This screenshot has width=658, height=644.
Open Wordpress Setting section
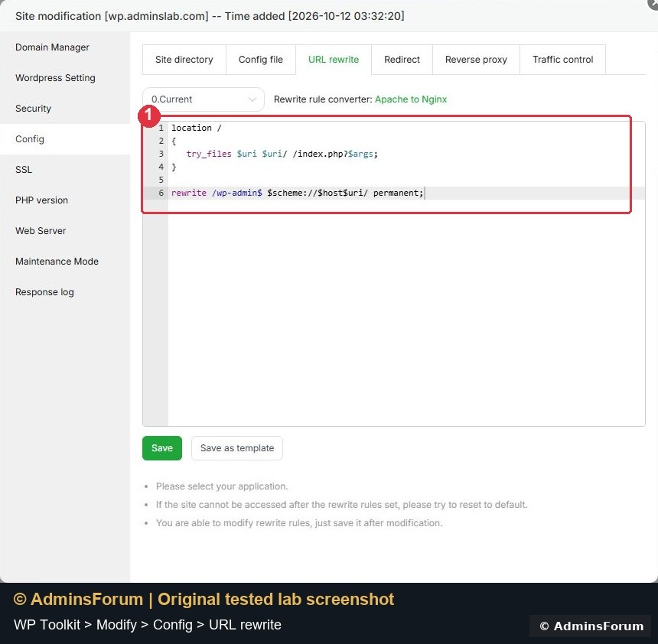[55, 78]
